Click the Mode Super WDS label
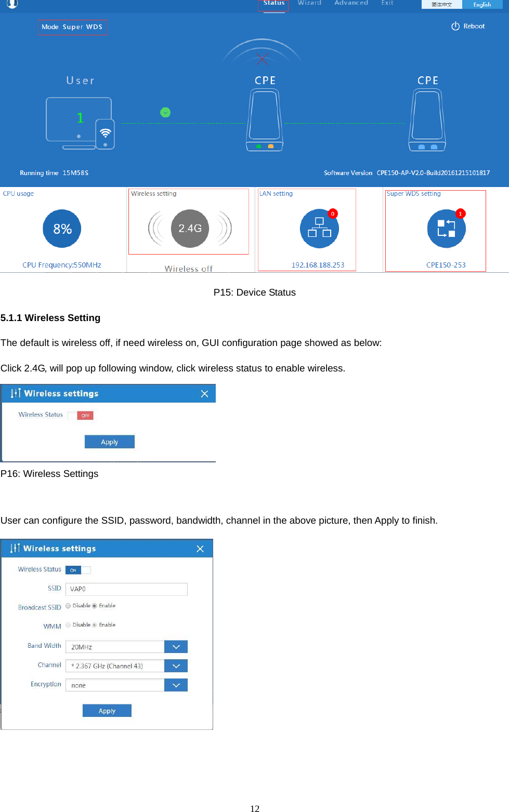Viewport: 509px width, 812px height. pyautogui.click(x=72, y=27)
